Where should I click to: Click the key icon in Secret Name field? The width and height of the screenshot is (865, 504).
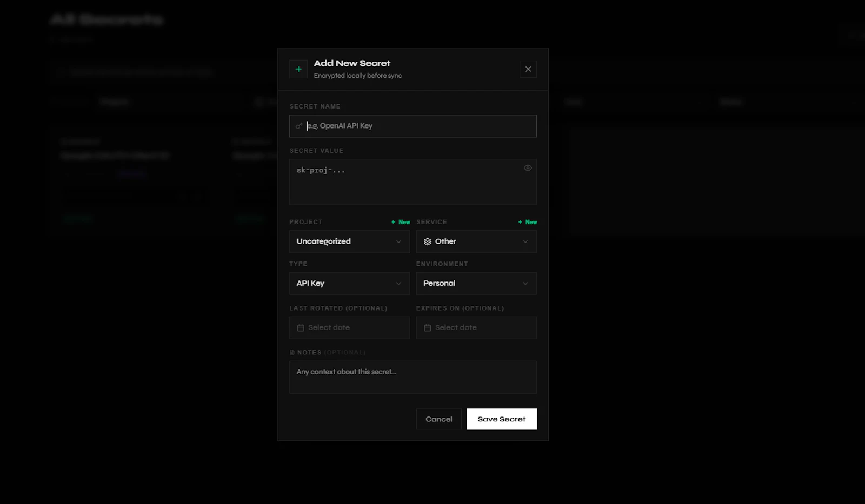299,126
